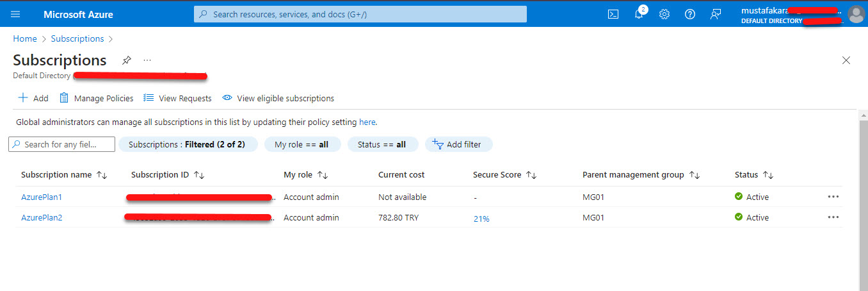Viewport: 868px width, 291px height.
Task: Click the user account avatar
Action: tap(855, 14)
